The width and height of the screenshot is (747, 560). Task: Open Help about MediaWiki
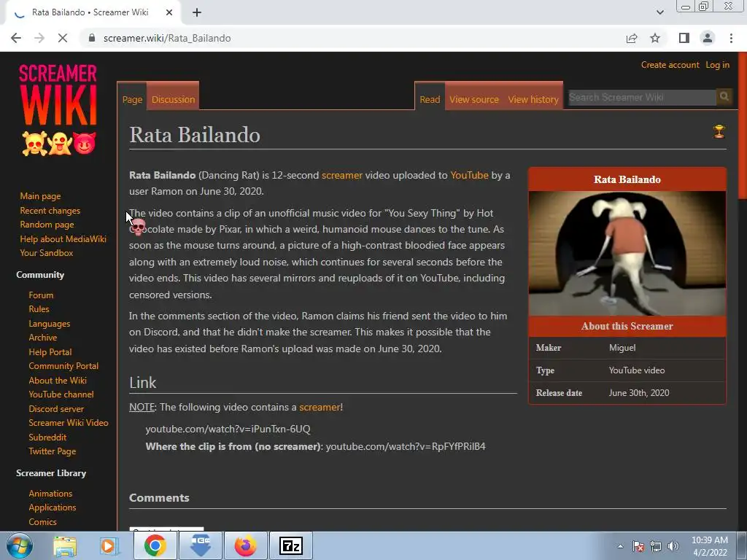(63, 239)
